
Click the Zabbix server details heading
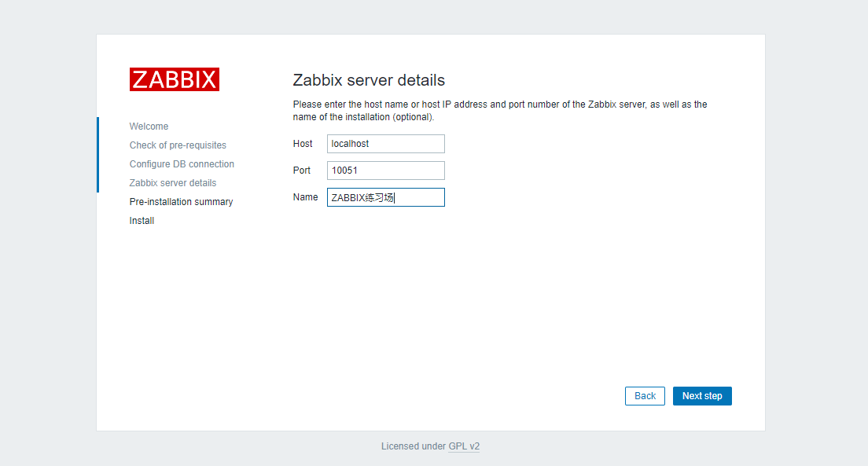click(369, 80)
